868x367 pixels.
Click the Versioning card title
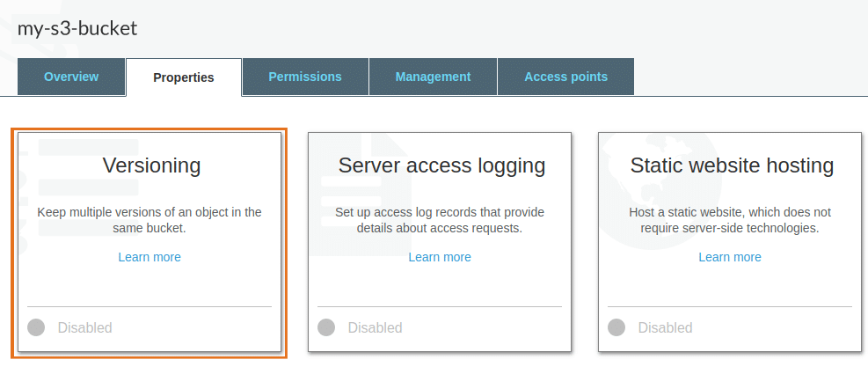(x=151, y=165)
